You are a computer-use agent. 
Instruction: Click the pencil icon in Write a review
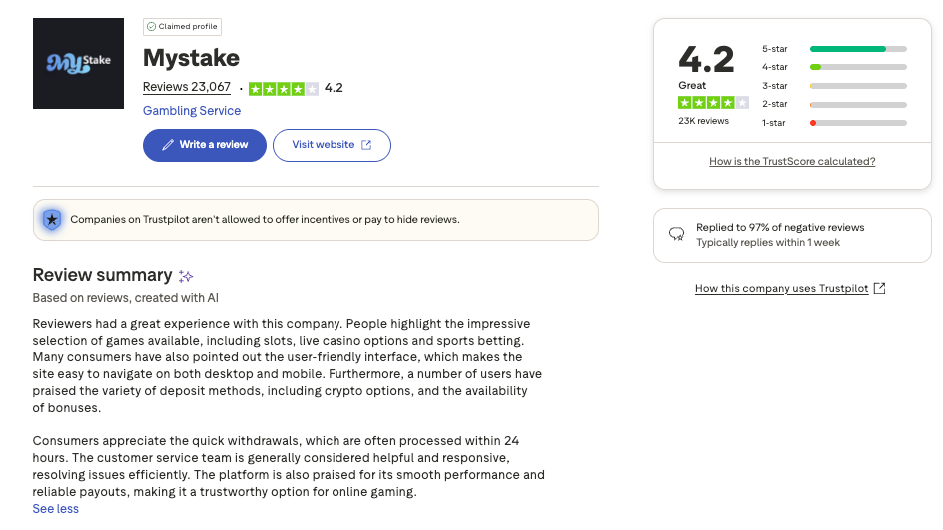[x=168, y=145]
